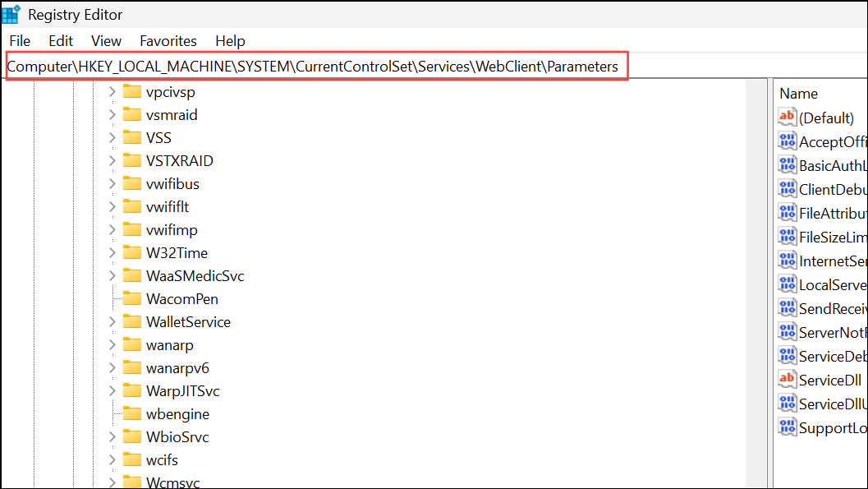Expand the WalletService tree node
Image resolution: width=868 pixels, height=489 pixels.
coord(113,322)
